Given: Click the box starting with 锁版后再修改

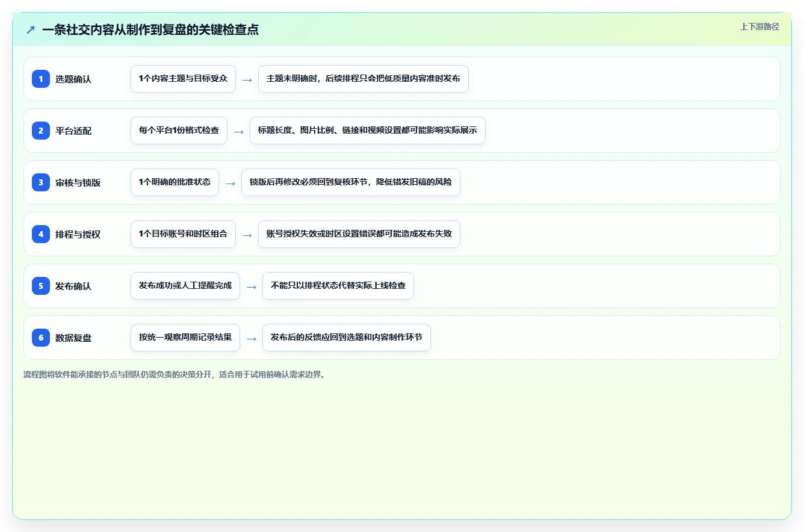Looking at the screenshot, I should click(x=351, y=182).
